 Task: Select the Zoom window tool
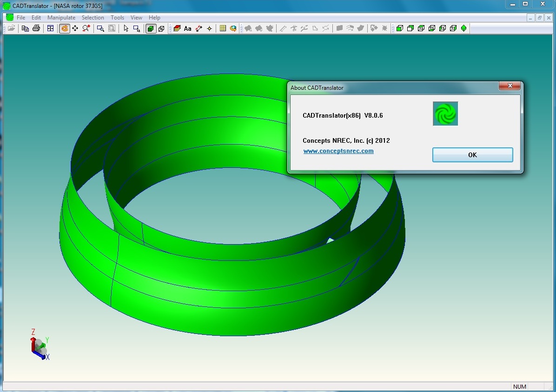(101, 28)
